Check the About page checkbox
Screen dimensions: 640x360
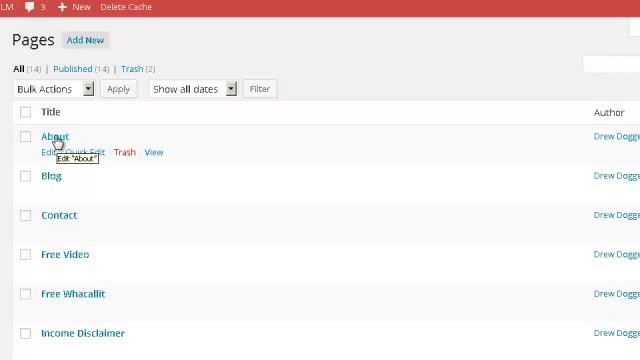[25, 136]
